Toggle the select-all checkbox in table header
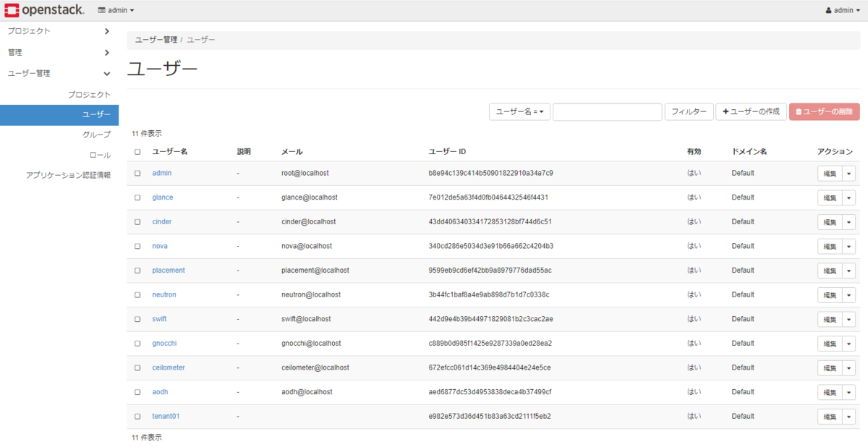Image resolution: width=868 pixels, height=447 pixels. tap(137, 152)
